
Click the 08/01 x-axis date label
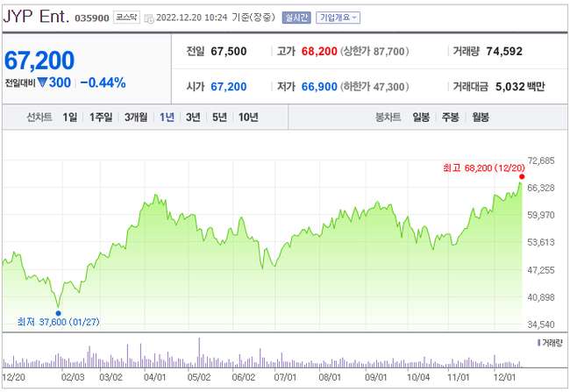pos(330,377)
